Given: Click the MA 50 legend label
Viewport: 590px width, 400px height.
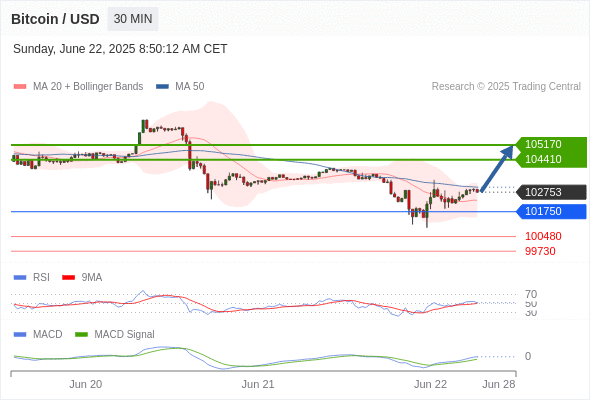Looking at the screenshot, I should tap(190, 87).
